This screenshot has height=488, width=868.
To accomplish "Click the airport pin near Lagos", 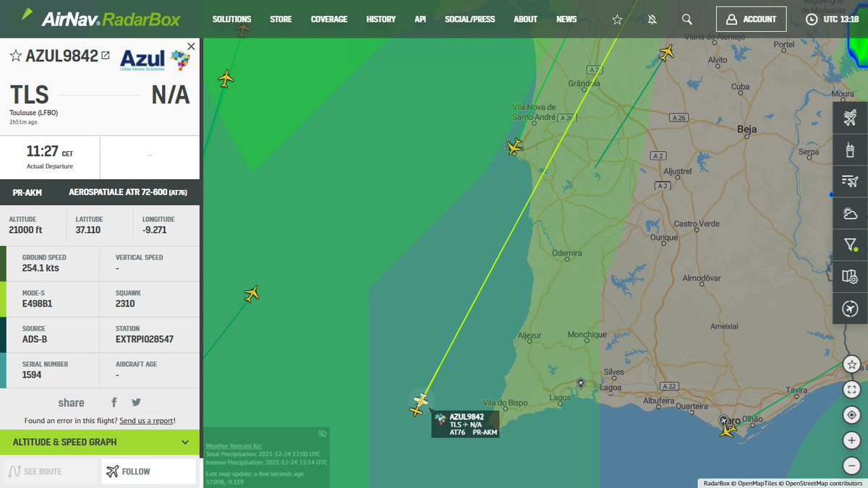I will pyautogui.click(x=580, y=383).
